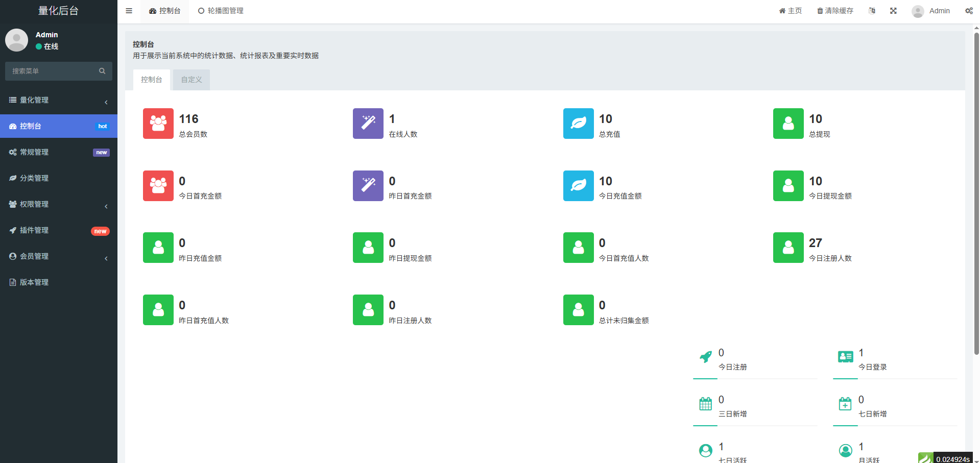Screen dimensions: 980x463
Task: Click the hot badge beside 控制台
Action: pos(103,126)
